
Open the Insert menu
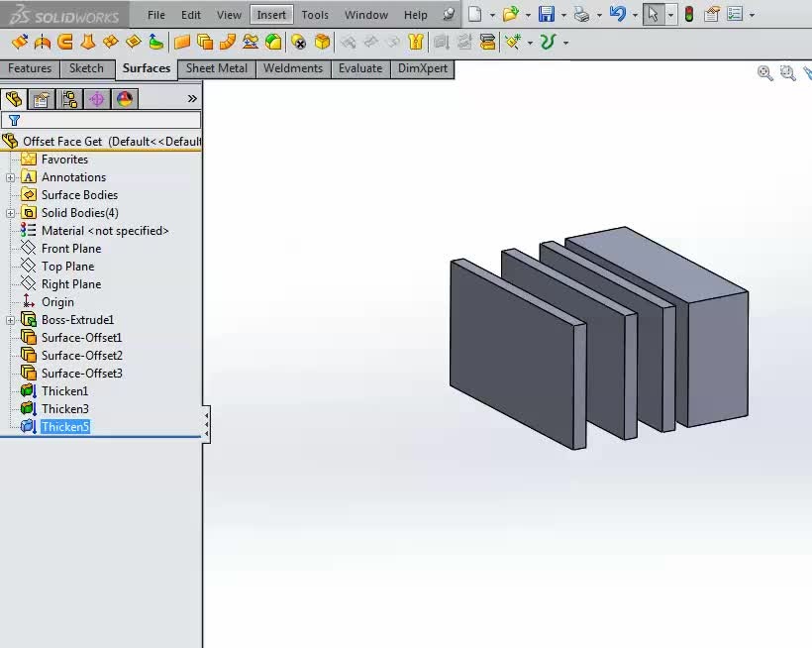(x=271, y=15)
